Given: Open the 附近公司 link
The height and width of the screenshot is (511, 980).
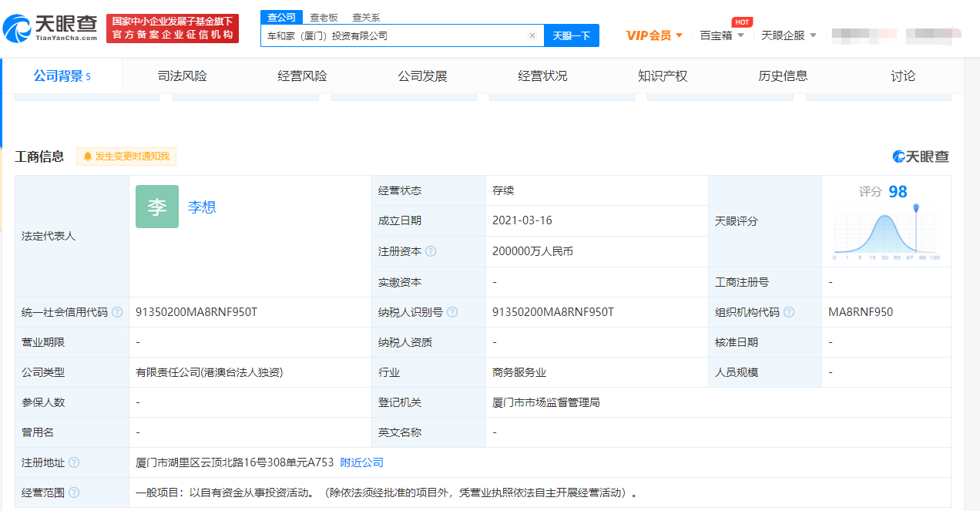Looking at the screenshot, I should coord(361,462).
